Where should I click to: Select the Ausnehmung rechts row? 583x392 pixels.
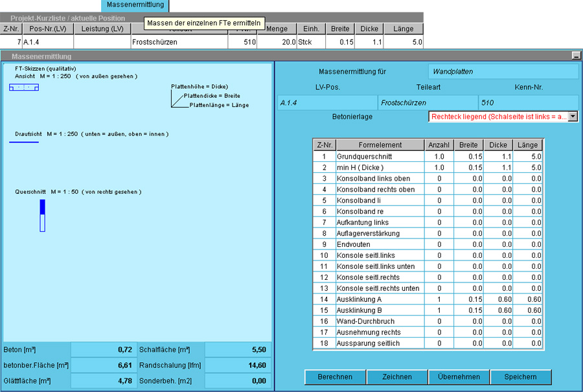[428, 332]
